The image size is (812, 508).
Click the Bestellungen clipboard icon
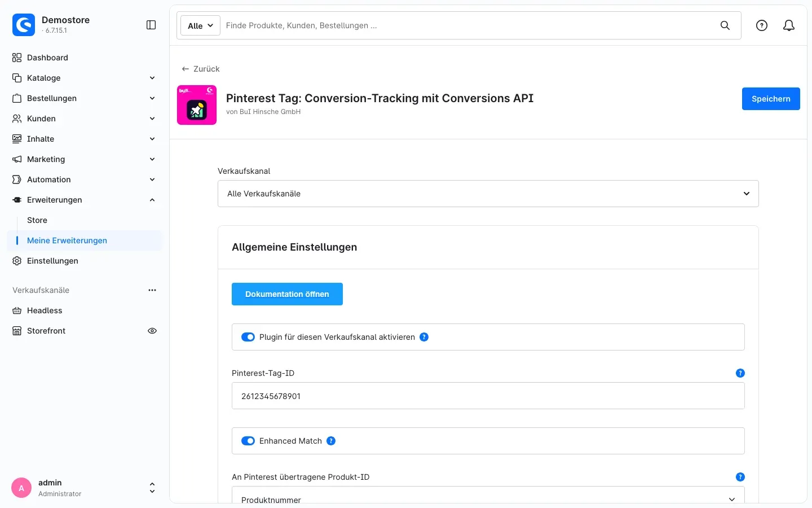click(17, 98)
